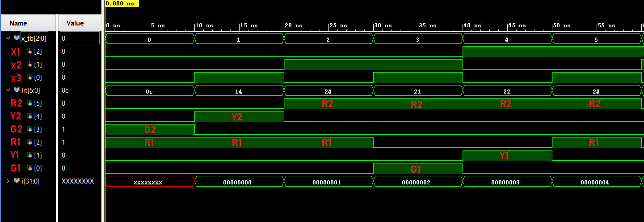This screenshot has width=644, height=222.
Task: Click the signal icon next to Y1
Action: click(x=30, y=155)
